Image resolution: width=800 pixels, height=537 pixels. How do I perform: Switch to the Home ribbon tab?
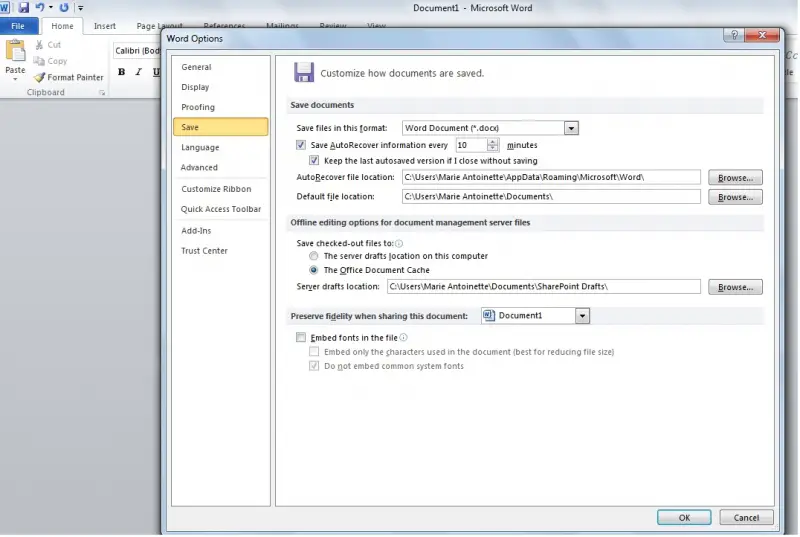pyautogui.click(x=62, y=26)
